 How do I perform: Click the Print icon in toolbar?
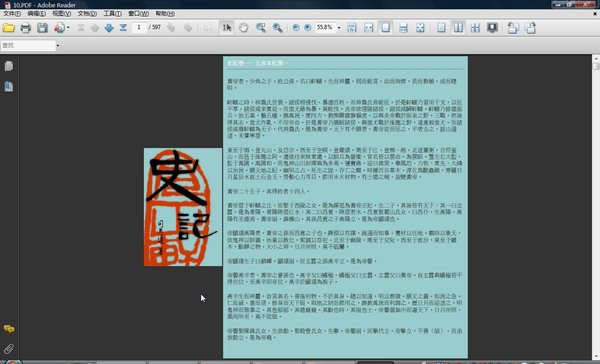[x=26, y=28]
